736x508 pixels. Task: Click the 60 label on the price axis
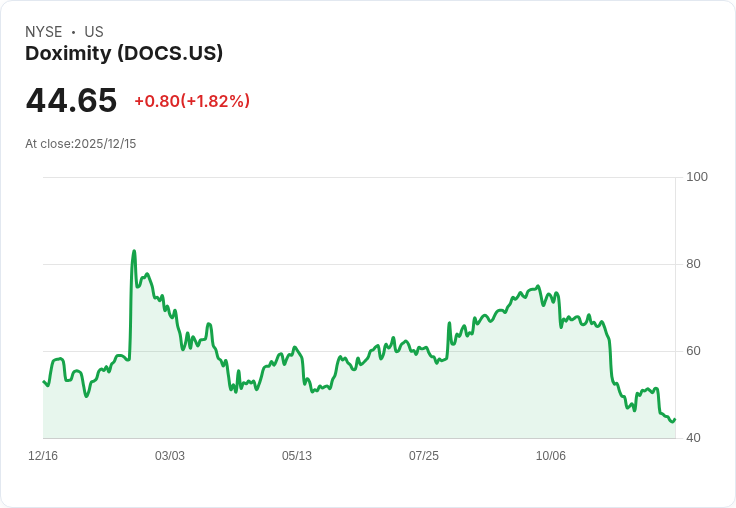point(693,351)
